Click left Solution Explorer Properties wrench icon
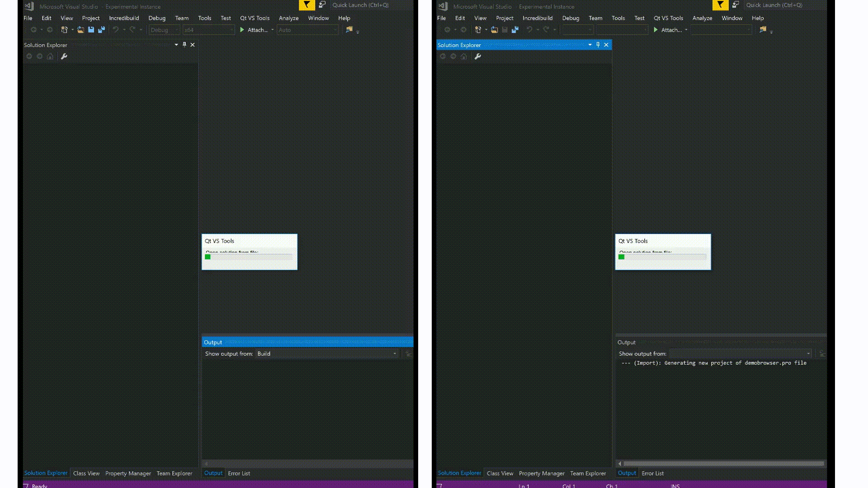This screenshot has height=488, width=868. pos(64,56)
